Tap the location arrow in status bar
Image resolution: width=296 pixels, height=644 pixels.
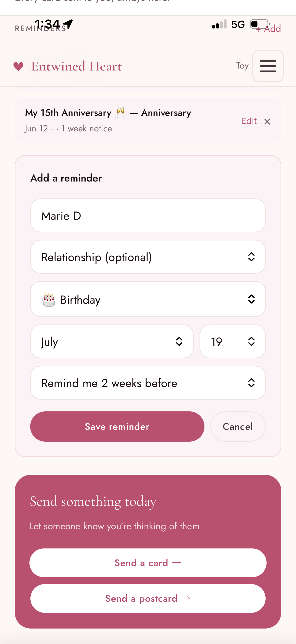pyautogui.click(x=68, y=24)
